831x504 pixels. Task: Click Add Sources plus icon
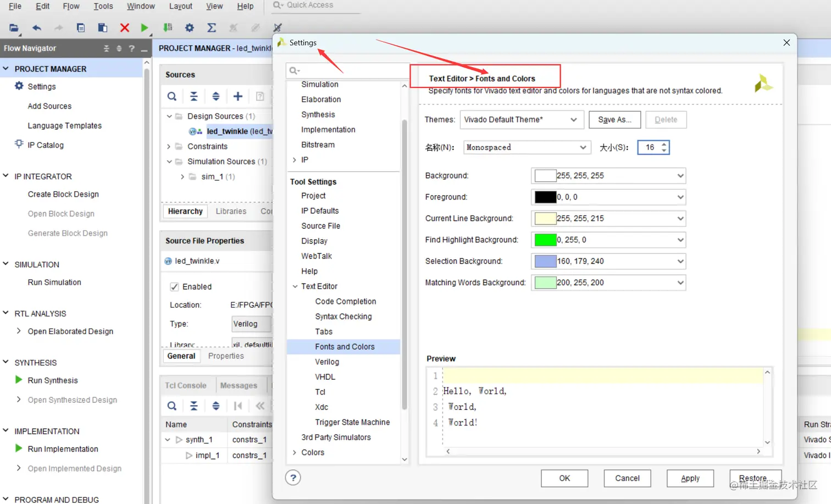pyautogui.click(x=238, y=96)
